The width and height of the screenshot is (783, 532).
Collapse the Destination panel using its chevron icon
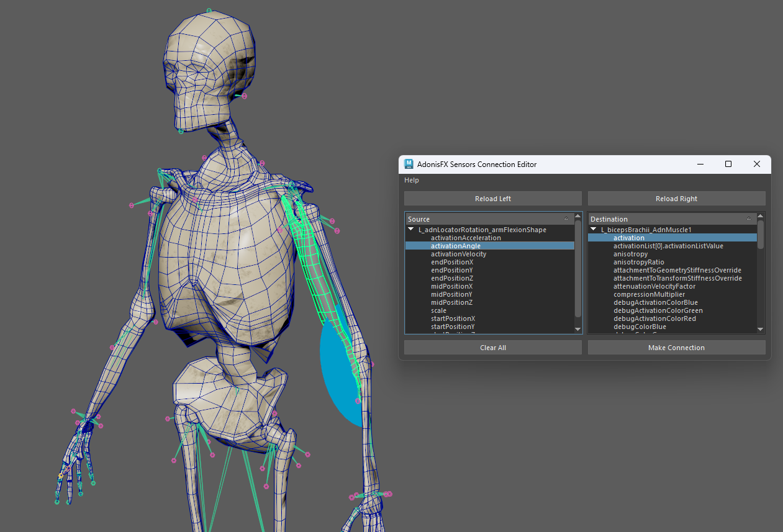[x=749, y=219]
